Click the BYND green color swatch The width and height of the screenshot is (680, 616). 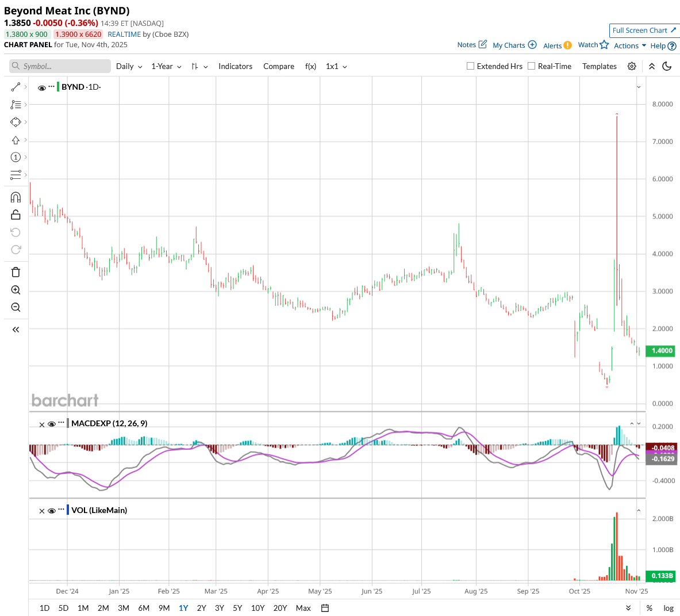(x=58, y=87)
